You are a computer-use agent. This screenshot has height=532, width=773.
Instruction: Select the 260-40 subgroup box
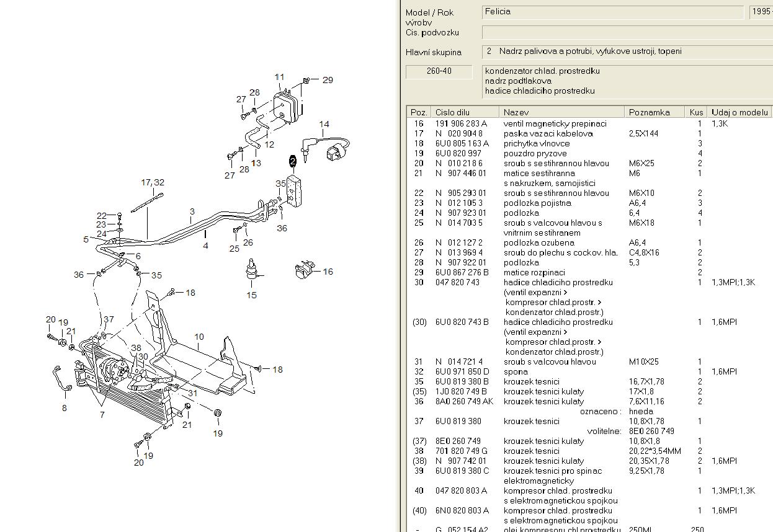tap(439, 71)
